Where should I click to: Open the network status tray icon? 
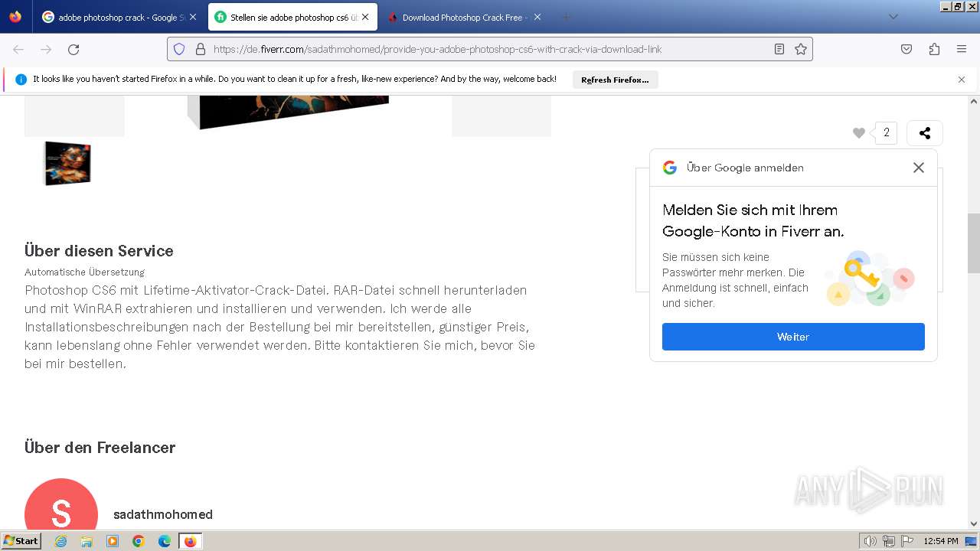click(x=889, y=541)
